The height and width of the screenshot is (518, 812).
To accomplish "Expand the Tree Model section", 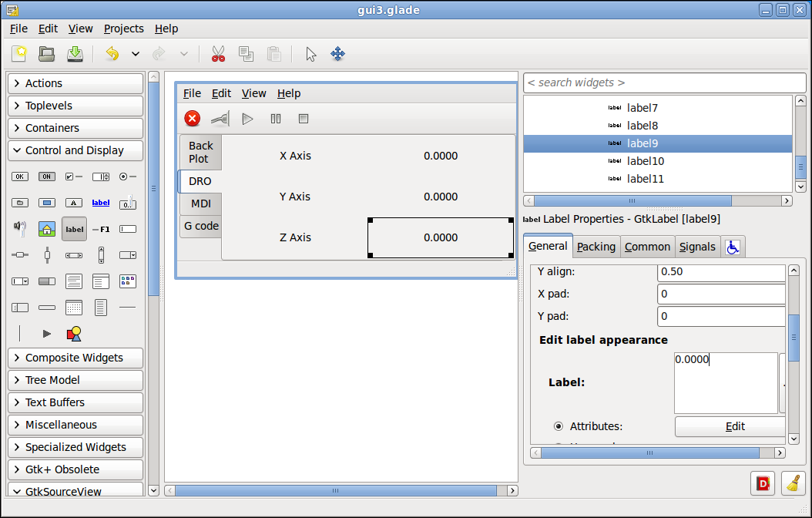I will [x=75, y=380].
